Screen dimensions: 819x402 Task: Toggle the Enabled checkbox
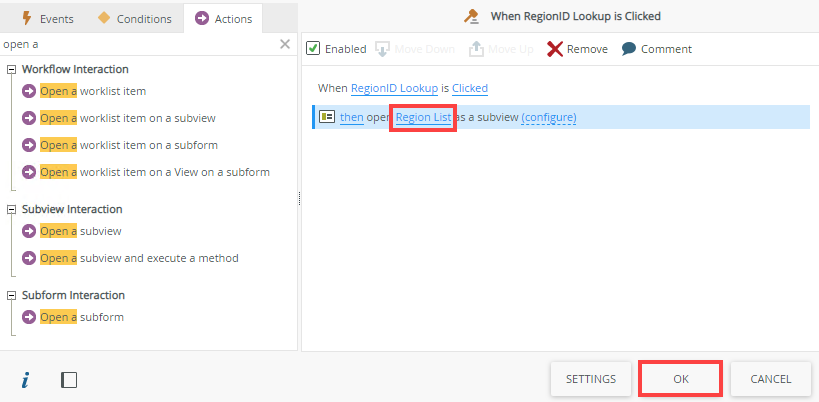(313, 49)
